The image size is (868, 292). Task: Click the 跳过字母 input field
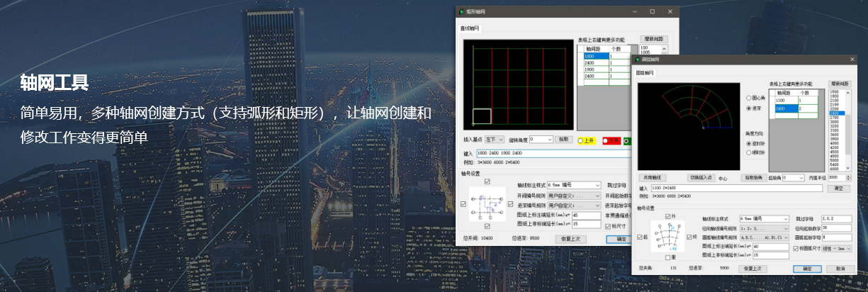837,219
